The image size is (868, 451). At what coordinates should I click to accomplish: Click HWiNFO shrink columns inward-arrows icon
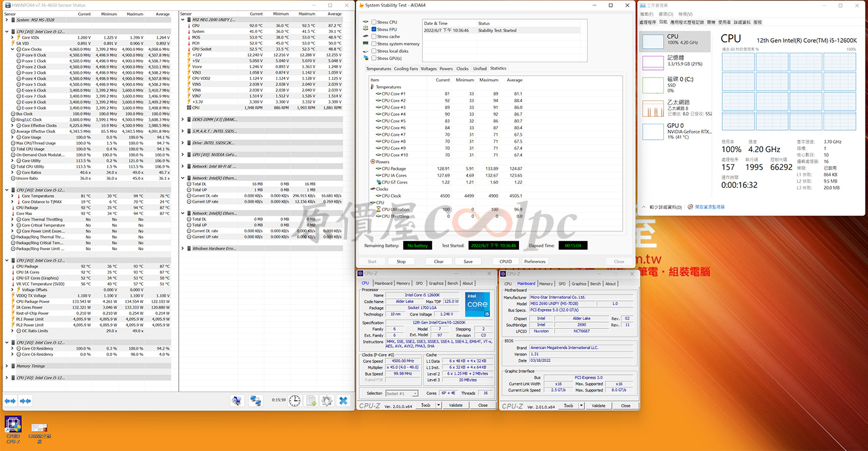pos(25,401)
